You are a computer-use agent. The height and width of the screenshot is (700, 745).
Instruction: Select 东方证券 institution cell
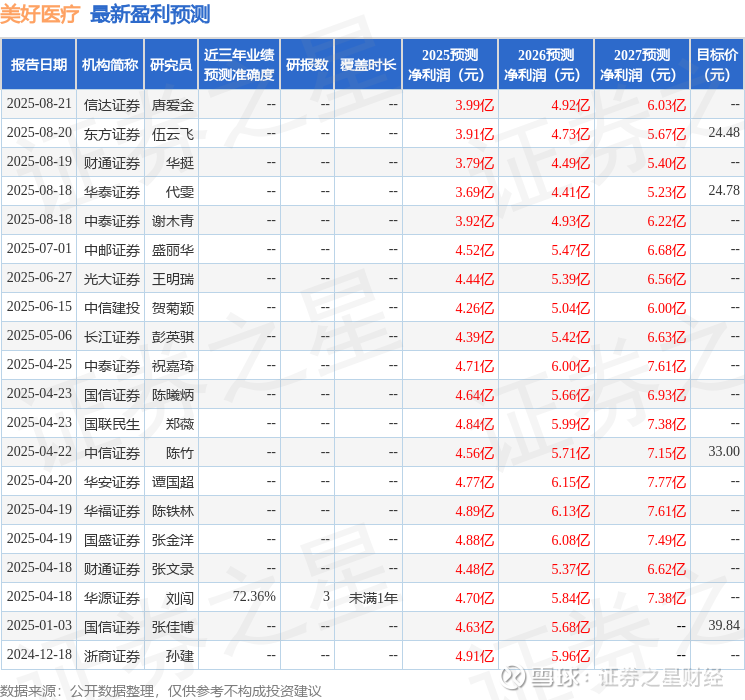click(x=112, y=134)
